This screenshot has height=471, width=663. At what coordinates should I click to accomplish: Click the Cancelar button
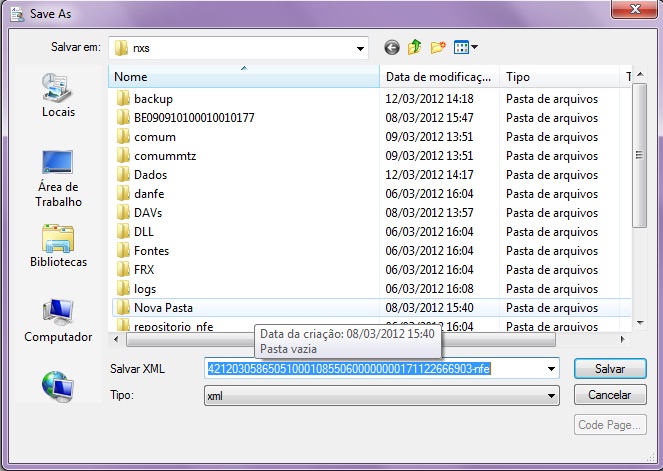point(610,395)
